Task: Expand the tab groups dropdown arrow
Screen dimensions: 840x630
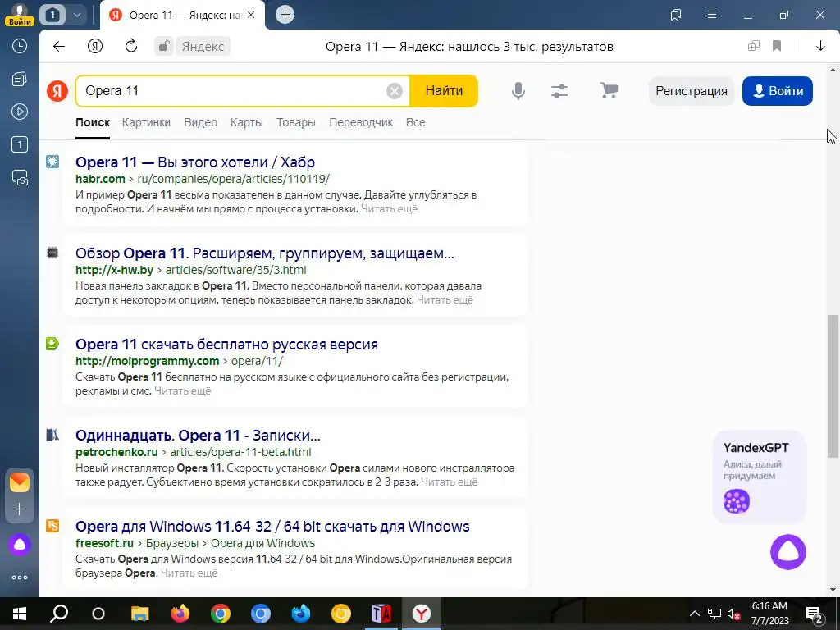Action: (76, 15)
